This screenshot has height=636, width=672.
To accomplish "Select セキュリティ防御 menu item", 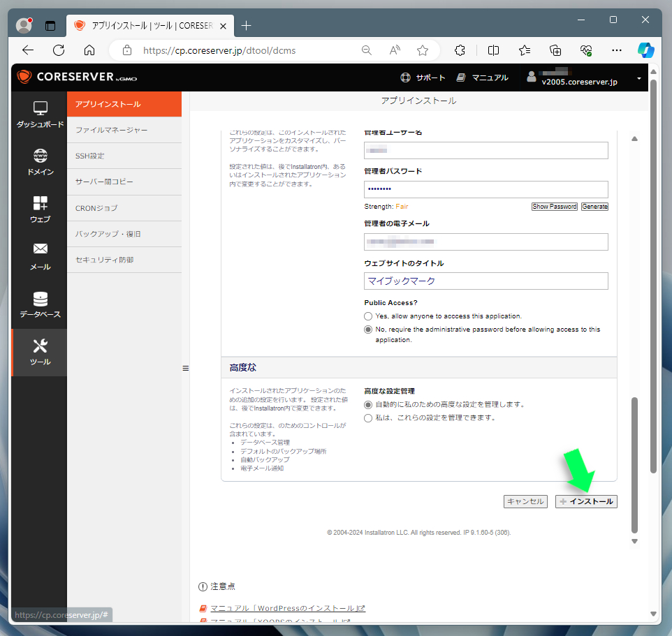I will click(x=124, y=260).
